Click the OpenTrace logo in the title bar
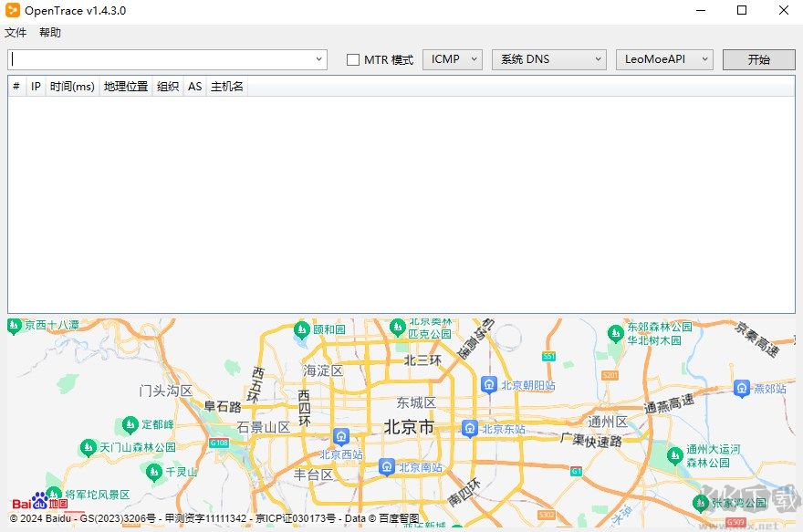This screenshot has height=532, width=803. point(12,10)
